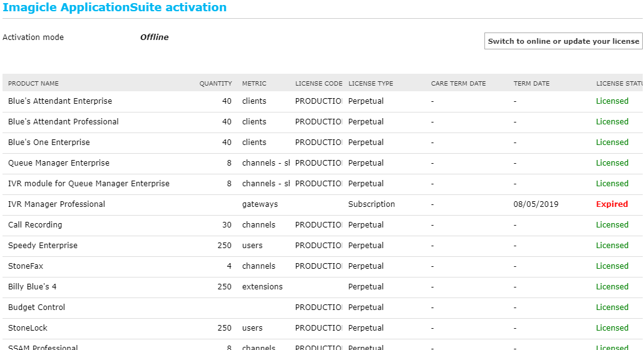
Task: Select the Blue's Attendant Enterprise row
Action: (60, 101)
